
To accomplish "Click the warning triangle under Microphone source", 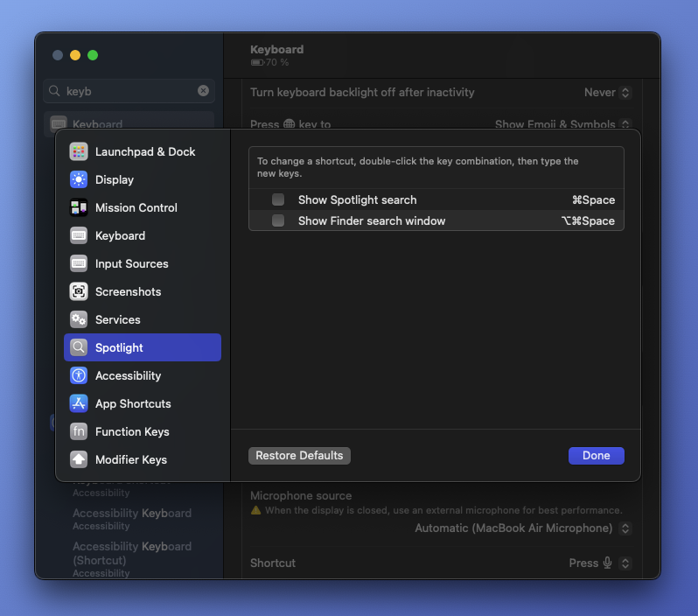I will (x=255, y=510).
